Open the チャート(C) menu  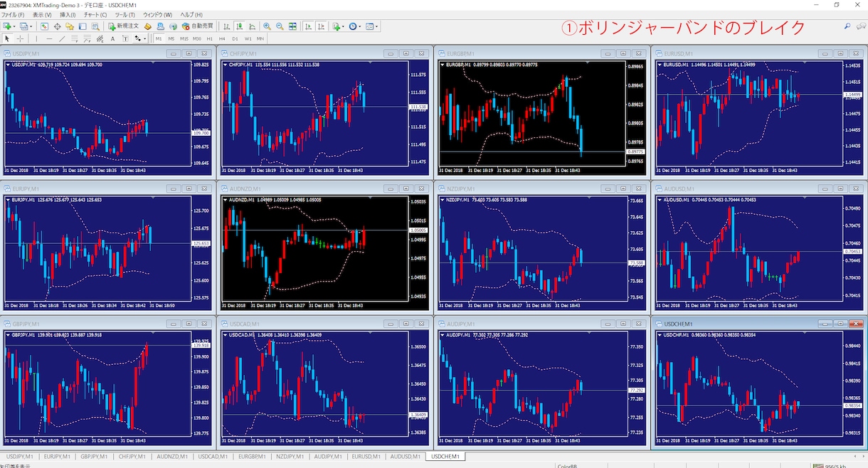click(95, 14)
